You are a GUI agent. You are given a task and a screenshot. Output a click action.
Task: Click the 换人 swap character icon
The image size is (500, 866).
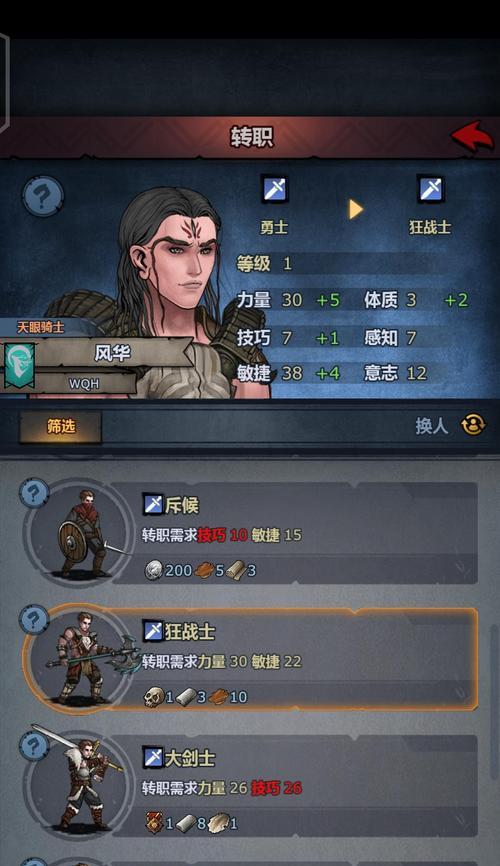473,425
